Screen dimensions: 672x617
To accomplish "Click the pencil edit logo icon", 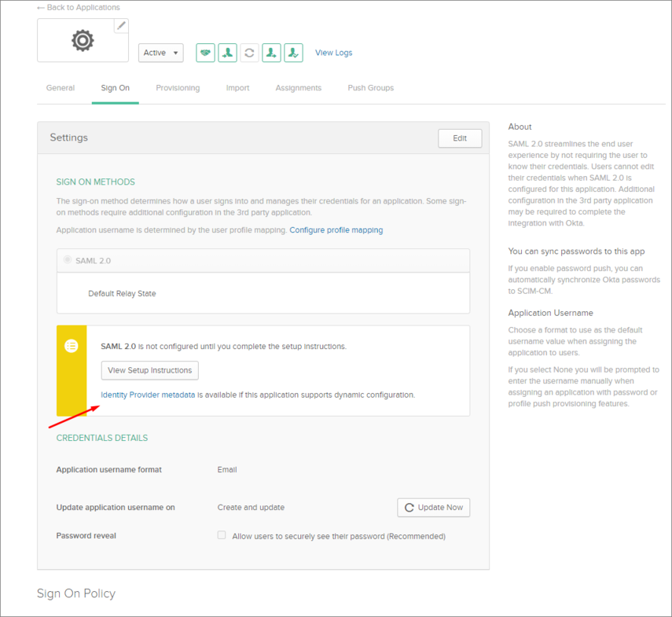I will tap(121, 26).
